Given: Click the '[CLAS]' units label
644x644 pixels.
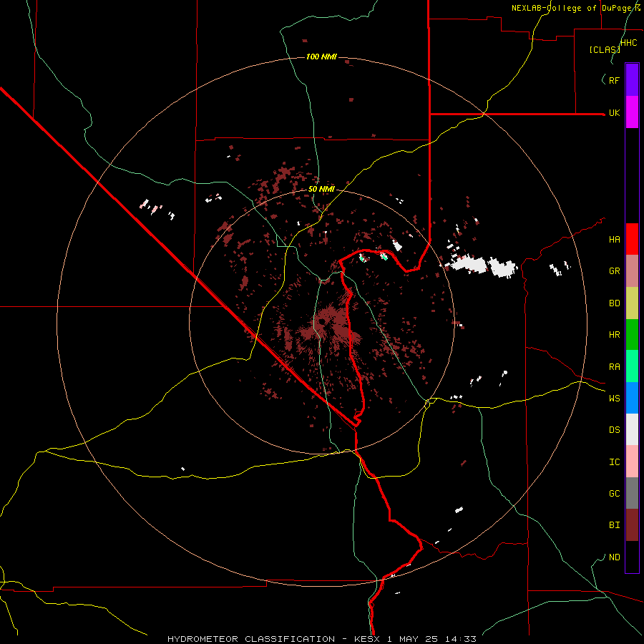Looking at the screenshot, I should tap(605, 49).
